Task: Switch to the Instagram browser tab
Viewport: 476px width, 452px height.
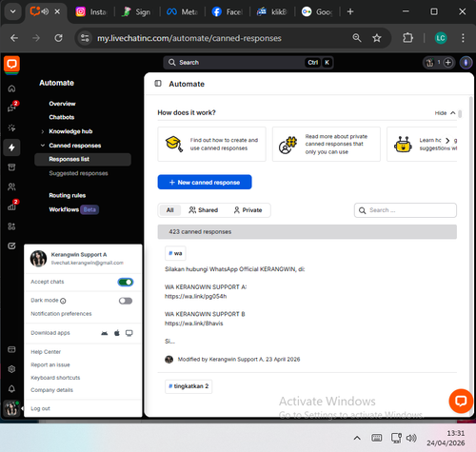Action: (x=91, y=11)
